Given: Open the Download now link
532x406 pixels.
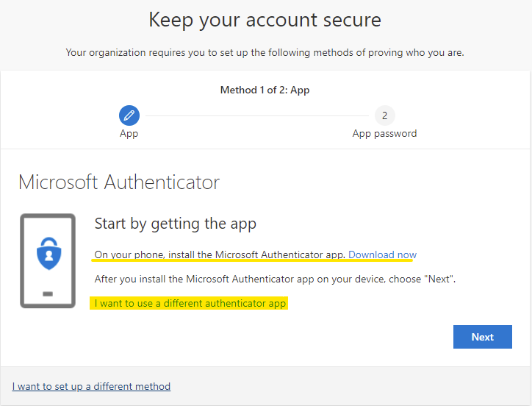Looking at the screenshot, I should (x=382, y=254).
